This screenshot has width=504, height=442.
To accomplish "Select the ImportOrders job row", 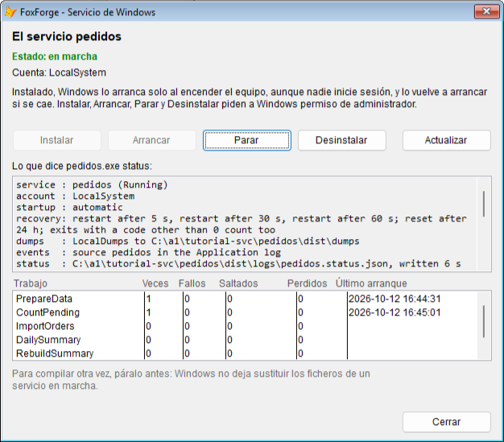I will pos(245,326).
